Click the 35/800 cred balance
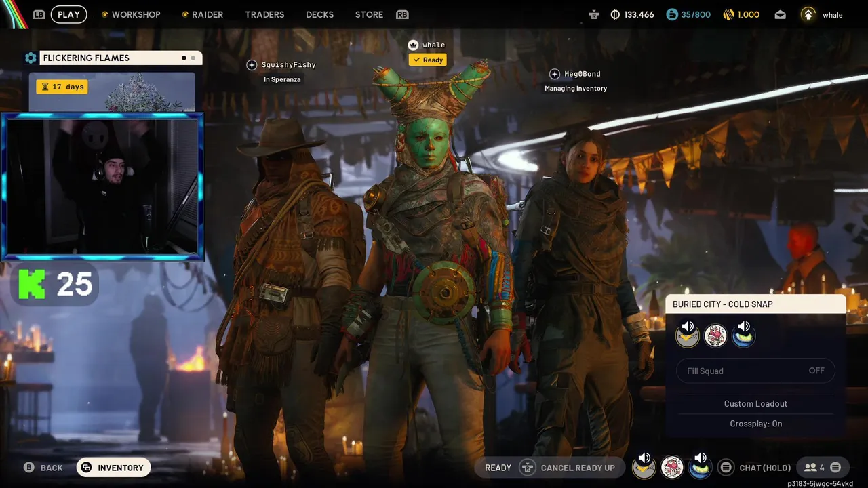868x488 pixels. 696,14
